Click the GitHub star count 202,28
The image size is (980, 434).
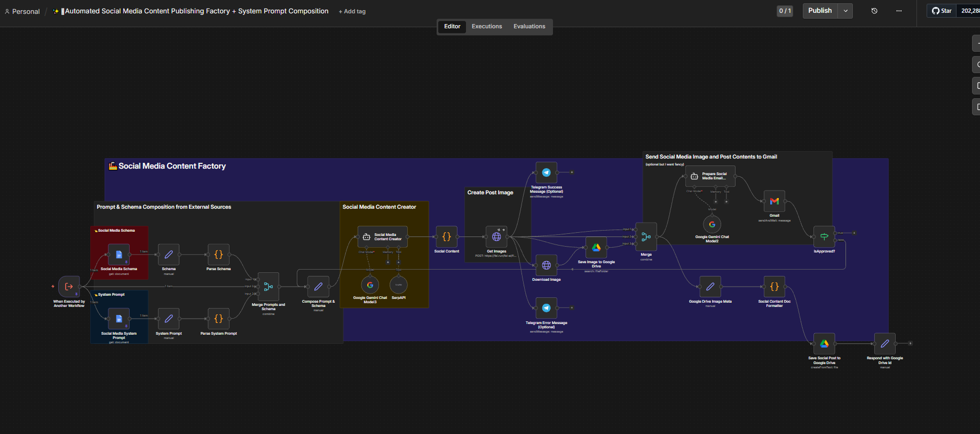969,11
